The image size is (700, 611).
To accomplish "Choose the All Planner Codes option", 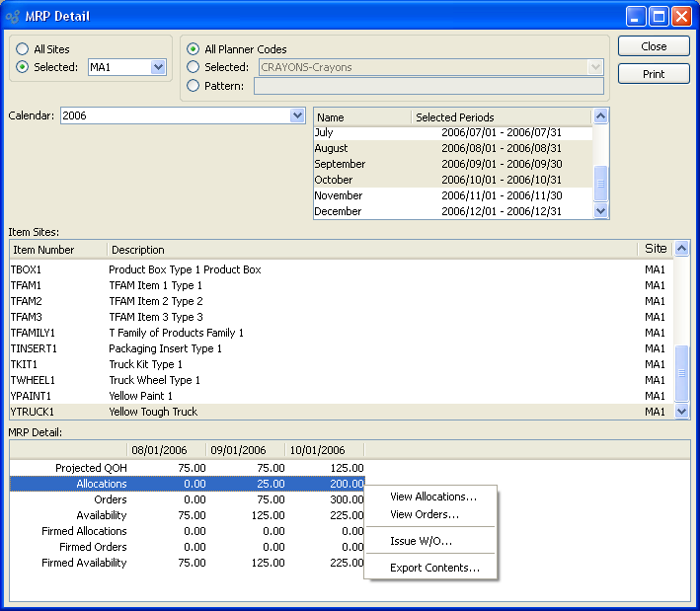I will [194, 49].
